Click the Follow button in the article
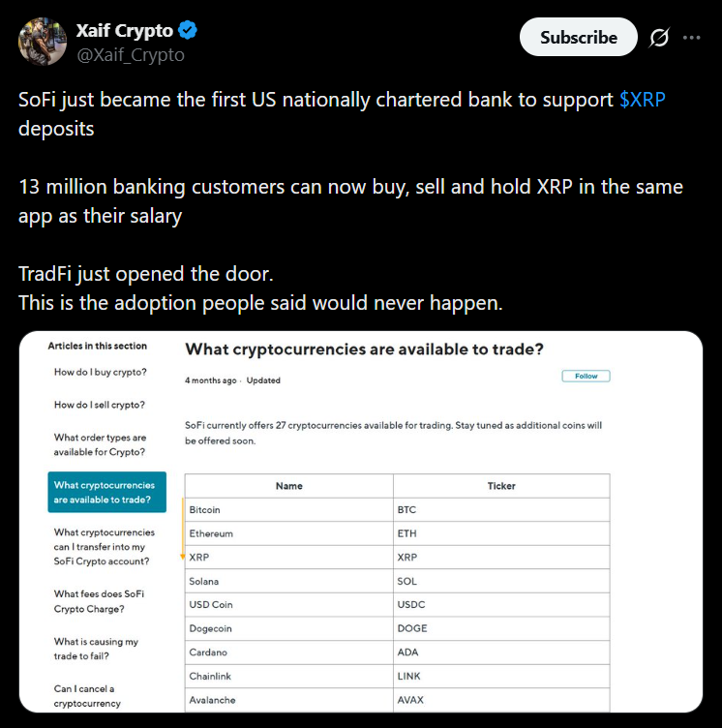722x728 pixels. pyautogui.click(x=586, y=376)
